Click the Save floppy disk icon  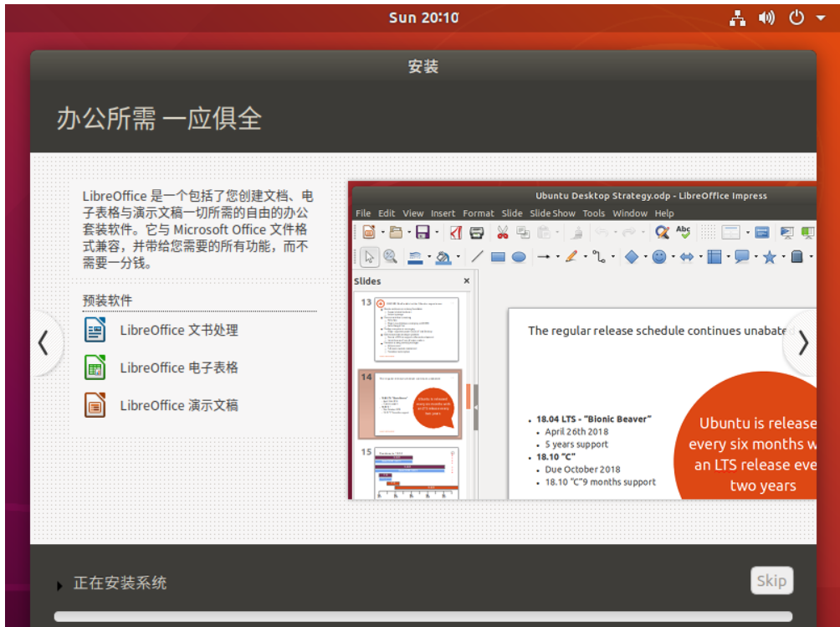pos(423,232)
